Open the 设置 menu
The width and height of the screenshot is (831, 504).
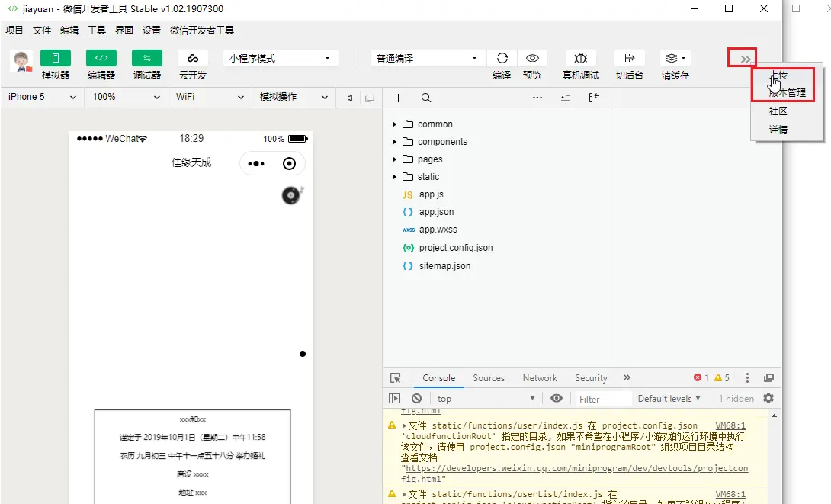(152, 30)
